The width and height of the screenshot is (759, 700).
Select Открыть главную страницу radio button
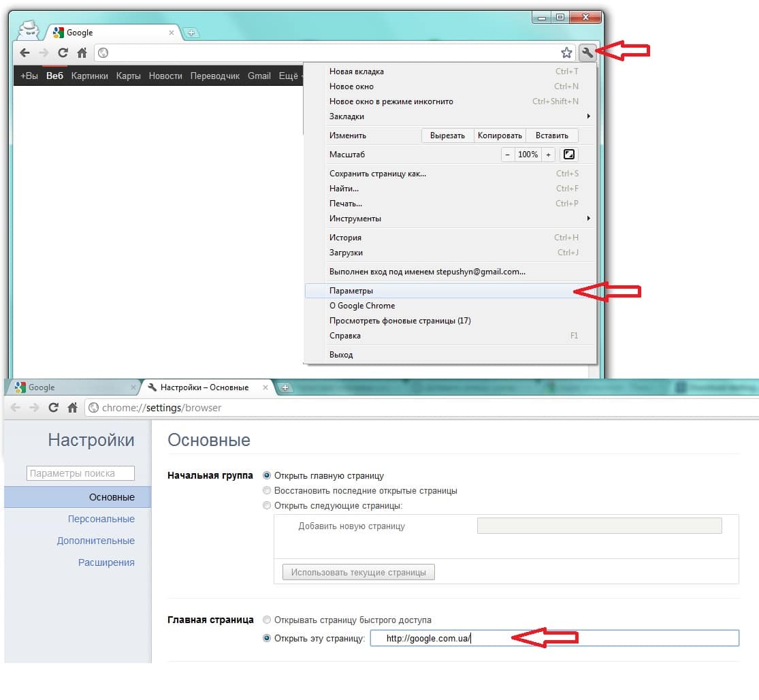point(267,475)
